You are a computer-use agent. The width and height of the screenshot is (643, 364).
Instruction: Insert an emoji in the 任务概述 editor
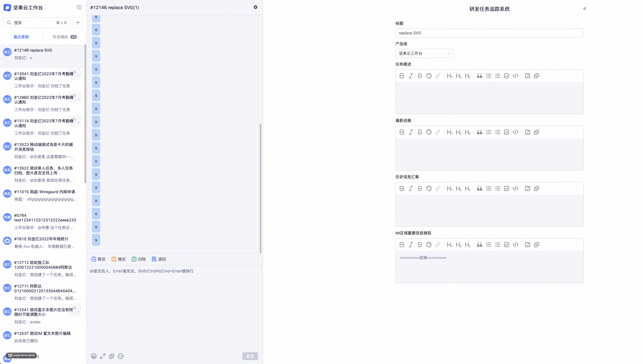click(x=429, y=75)
